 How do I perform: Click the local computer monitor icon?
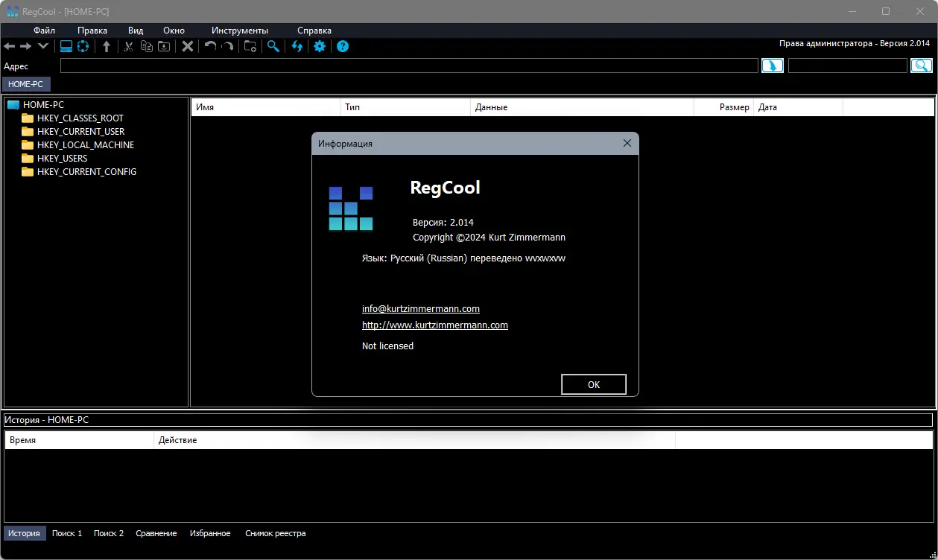tap(66, 46)
